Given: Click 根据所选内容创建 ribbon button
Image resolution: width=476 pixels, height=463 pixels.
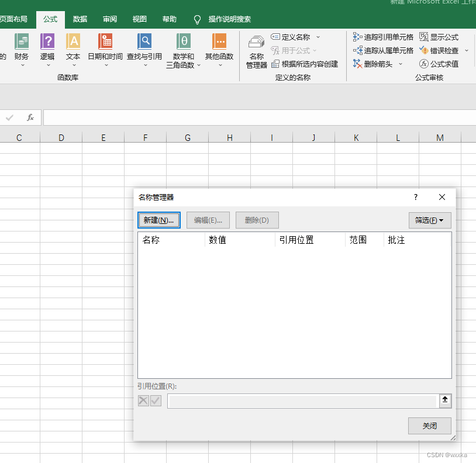Looking at the screenshot, I should 305,64.
